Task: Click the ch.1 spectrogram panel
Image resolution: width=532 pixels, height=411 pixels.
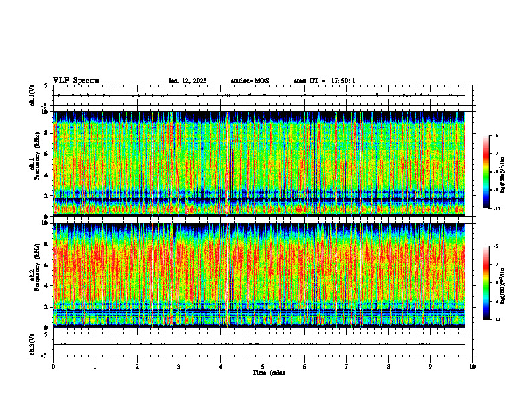Action: (263, 164)
